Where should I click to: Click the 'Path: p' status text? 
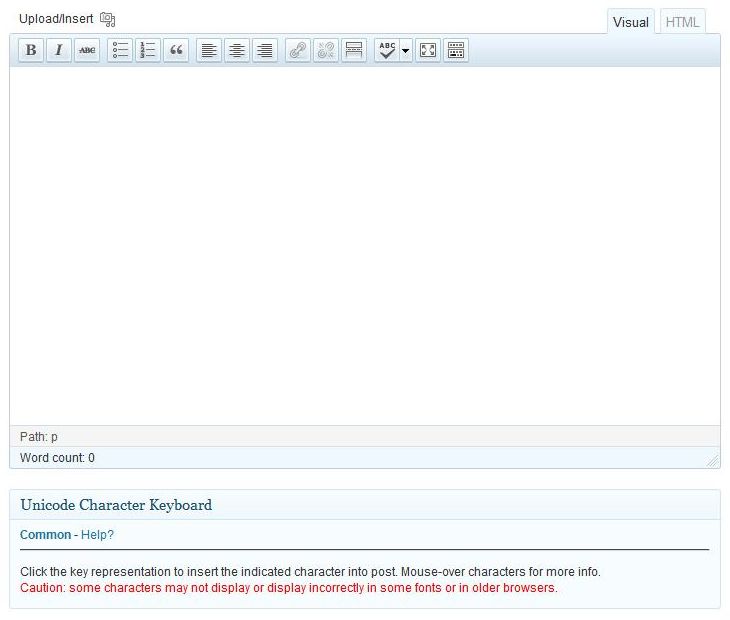(39, 437)
